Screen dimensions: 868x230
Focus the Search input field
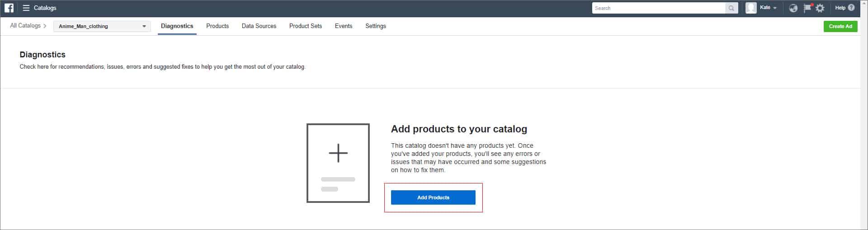tap(659, 8)
